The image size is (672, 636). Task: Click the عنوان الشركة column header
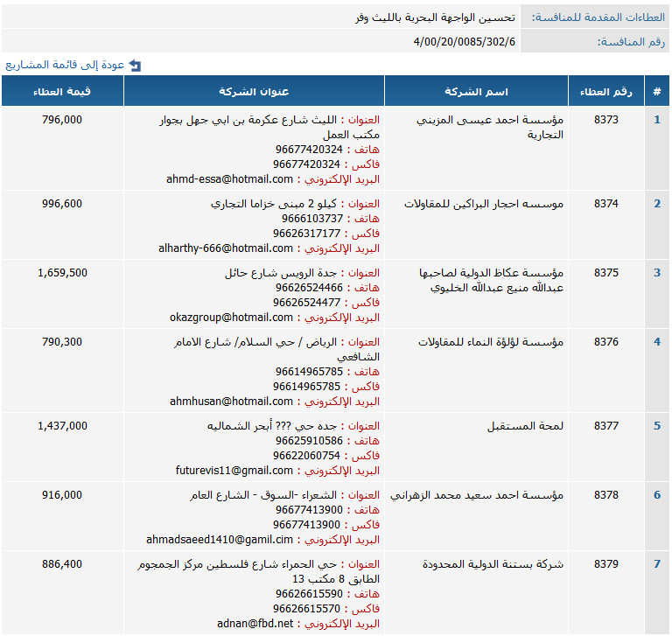[x=254, y=92]
